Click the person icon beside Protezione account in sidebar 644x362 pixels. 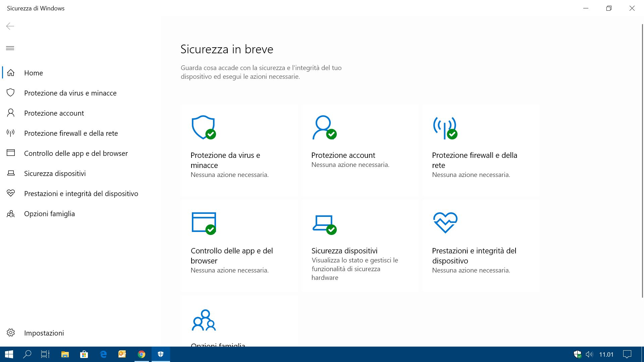click(x=11, y=113)
